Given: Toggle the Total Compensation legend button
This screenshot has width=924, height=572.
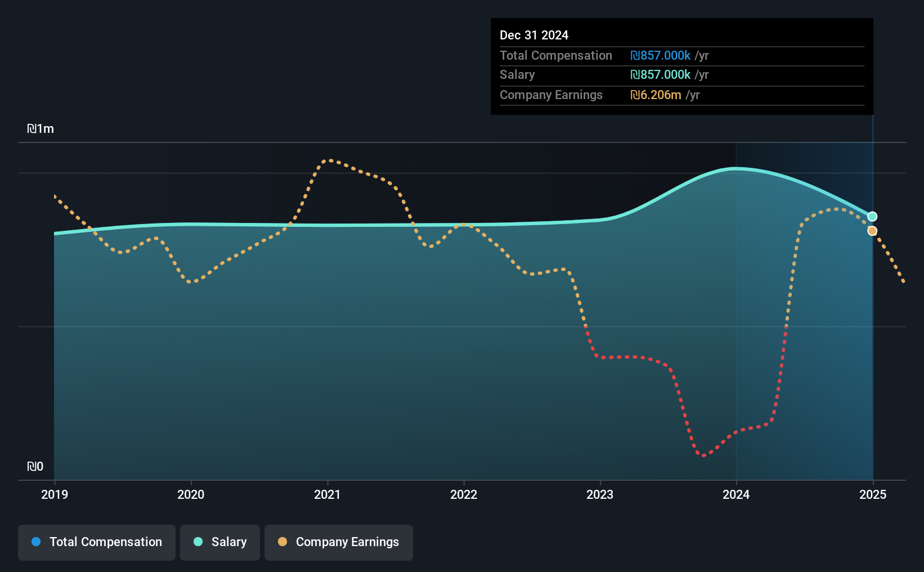Looking at the screenshot, I should (97, 542).
